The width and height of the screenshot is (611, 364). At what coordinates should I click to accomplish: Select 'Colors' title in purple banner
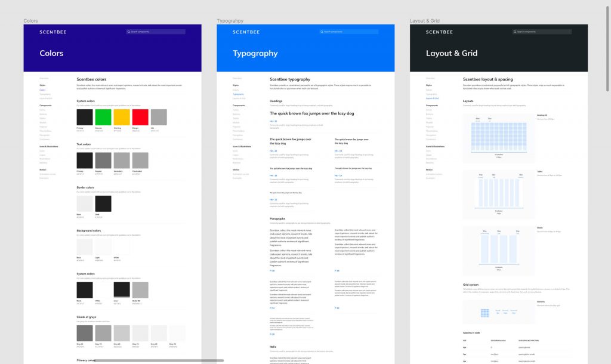point(51,53)
